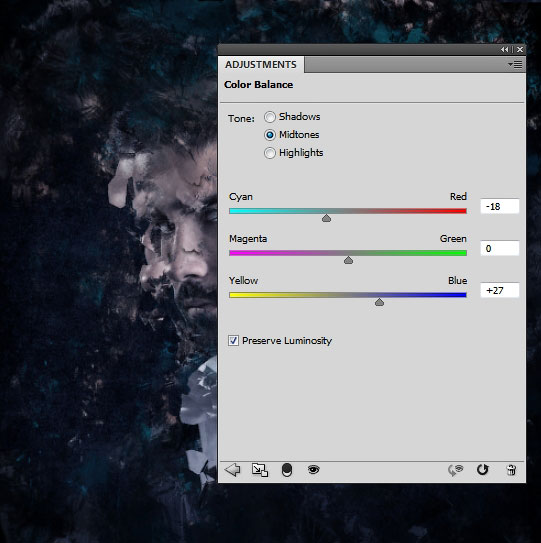Click the Magenta-Green slider handle

[x=348, y=260]
